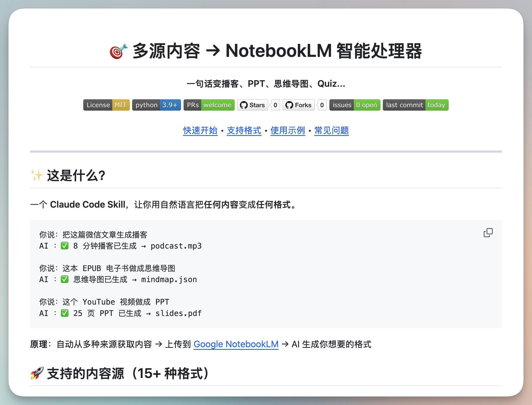The height and width of the screenshot is (405, 532).
Task: Click the text 自动从多种来源获取内容
Action: (104, 344)
